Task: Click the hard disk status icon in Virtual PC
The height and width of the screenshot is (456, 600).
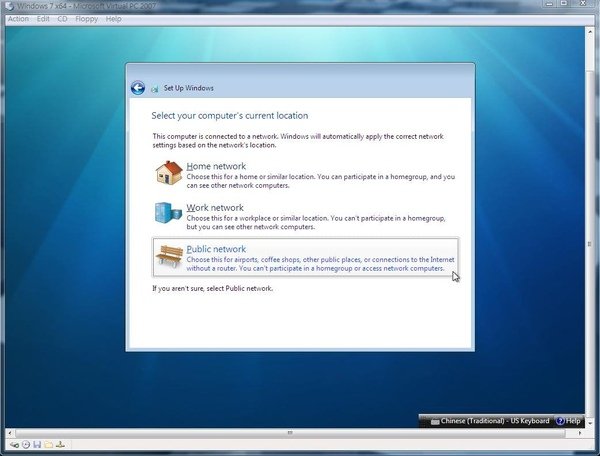Action: (15, 445)
